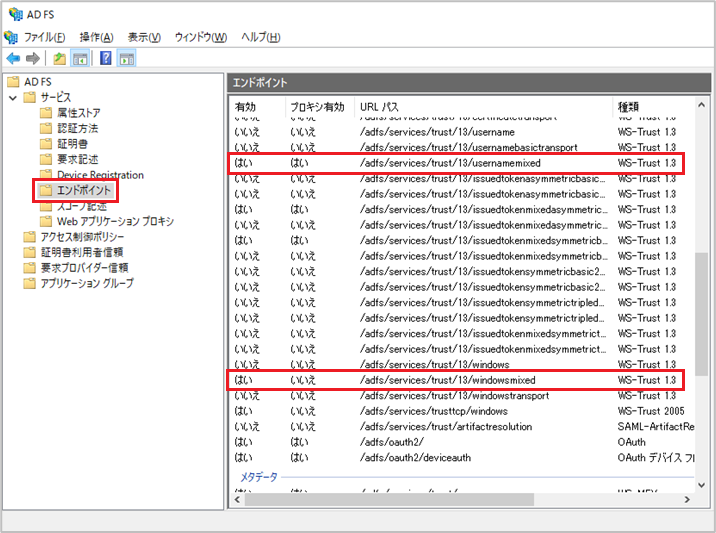The width and height of the screenshot is (716, 533).
Task: Click the Forward arrow toolbar icon
Action: click(33, 58)
